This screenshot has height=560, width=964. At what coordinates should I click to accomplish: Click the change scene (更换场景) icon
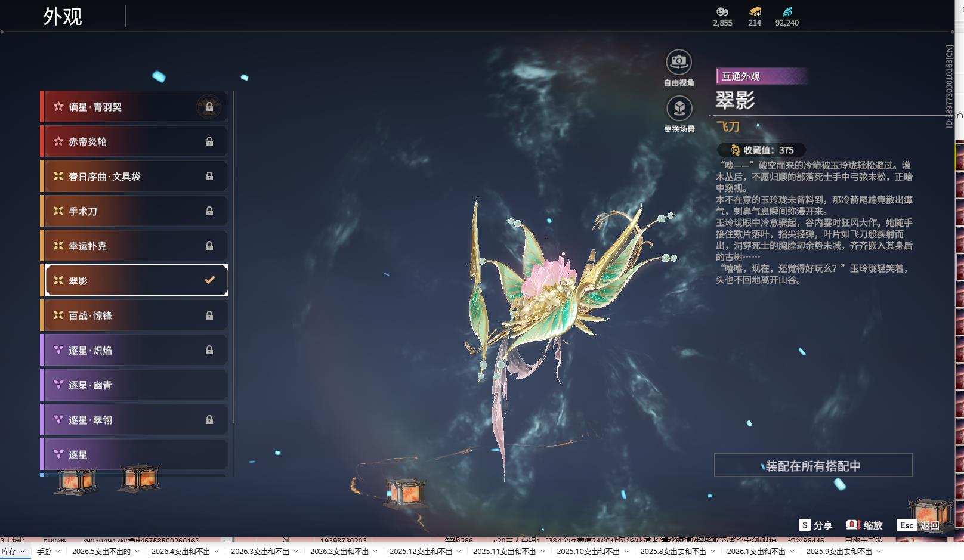coord(679,108)
